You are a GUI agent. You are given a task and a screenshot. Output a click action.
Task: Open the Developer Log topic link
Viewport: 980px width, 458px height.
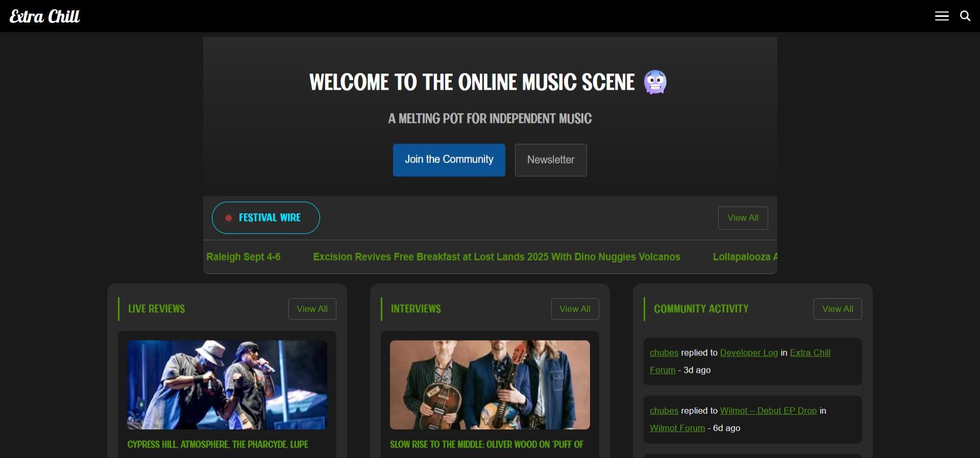click(x=749, y=353)
